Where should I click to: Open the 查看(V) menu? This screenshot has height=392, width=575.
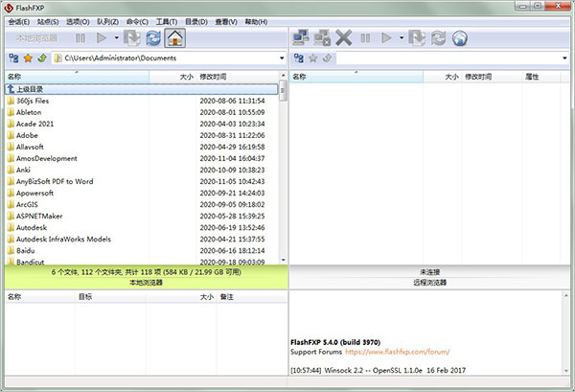tap(226, 22)
